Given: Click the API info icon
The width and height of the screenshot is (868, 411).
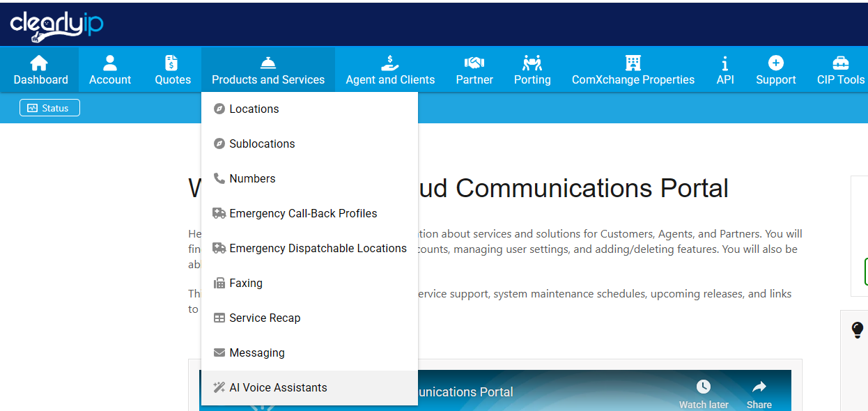Looking at the screenshot, I should pos(725,63).
